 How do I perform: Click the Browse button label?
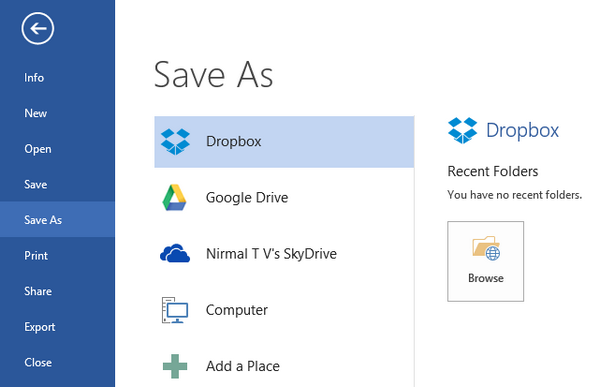coord(486,278)
